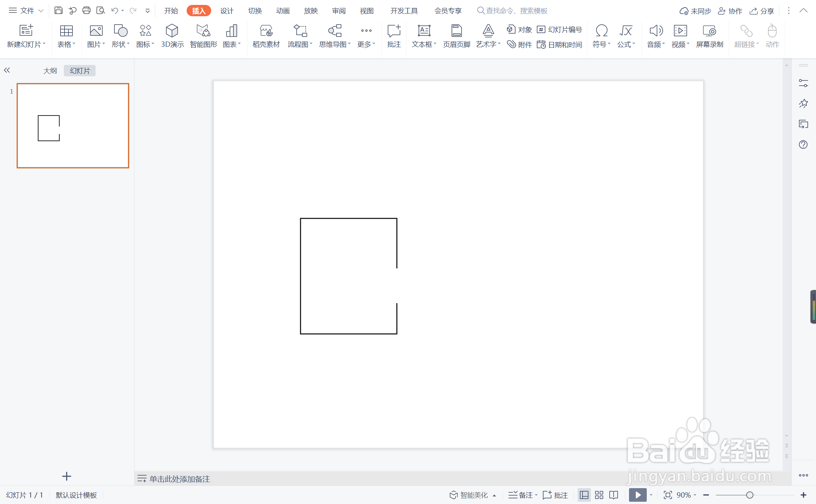This screenshot has width=816, height=504.
Task: Click the 音频 audio icon
Action: 656,31
